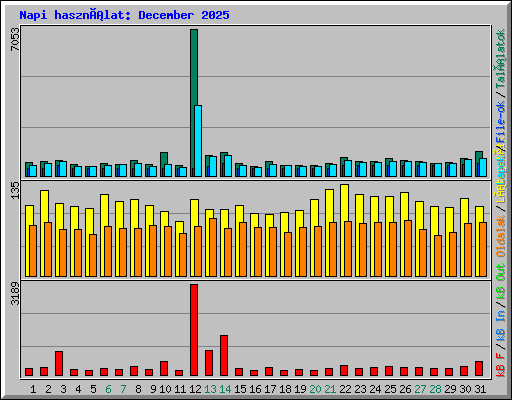The image size is (512, 400).
Task: Click green weekend day label 14
Action: click(x=225, y=389)
